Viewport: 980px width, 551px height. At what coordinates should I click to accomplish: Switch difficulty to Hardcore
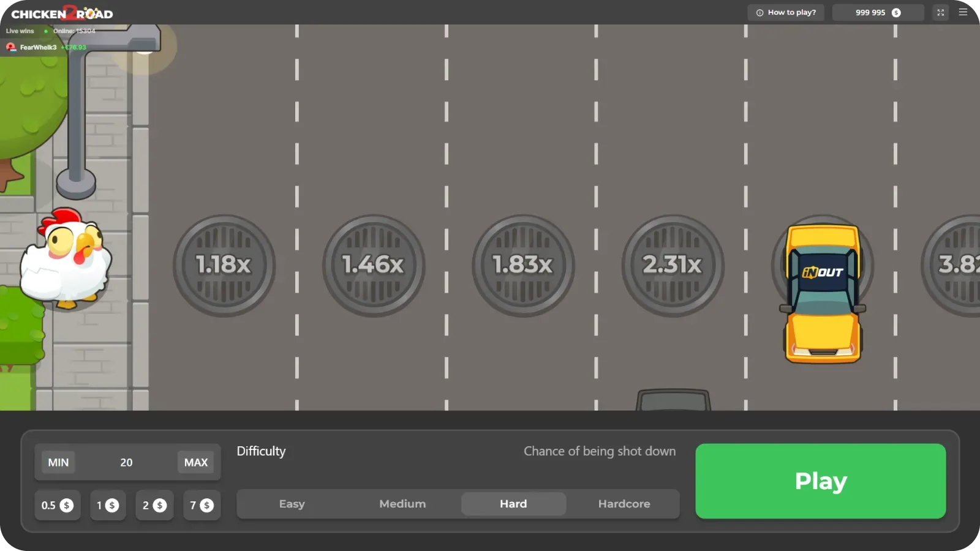624,503
